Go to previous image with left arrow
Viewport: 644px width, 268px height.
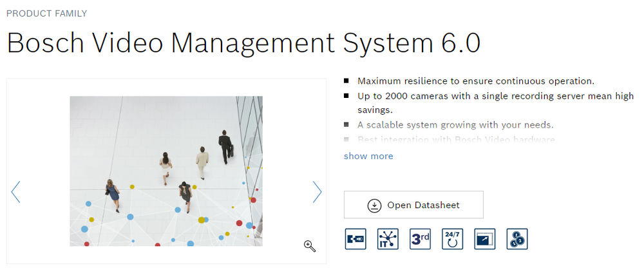point(15,192)
